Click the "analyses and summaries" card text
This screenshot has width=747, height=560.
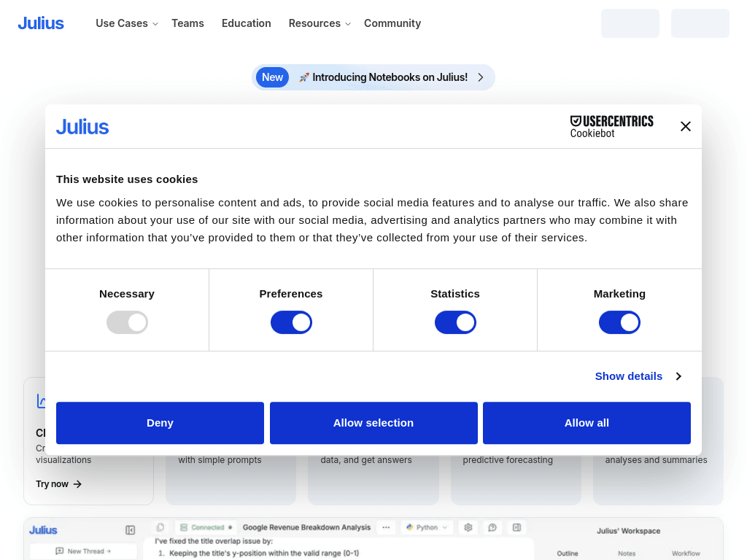click(656, 460)
